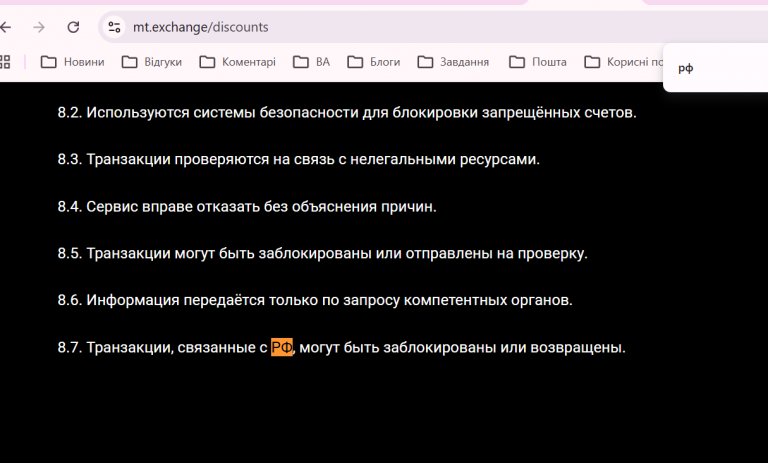
Task: Go forward with the forward arrow
Action: [x=39, y=27]
